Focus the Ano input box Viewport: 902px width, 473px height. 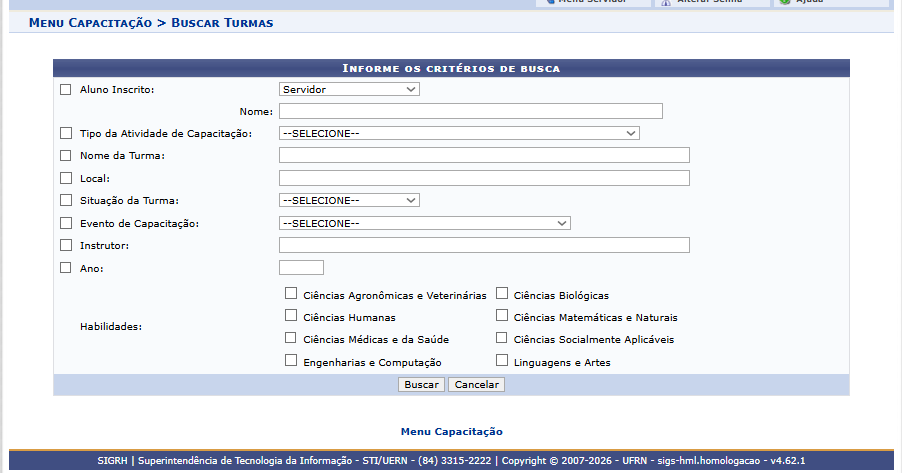point(301,268)
